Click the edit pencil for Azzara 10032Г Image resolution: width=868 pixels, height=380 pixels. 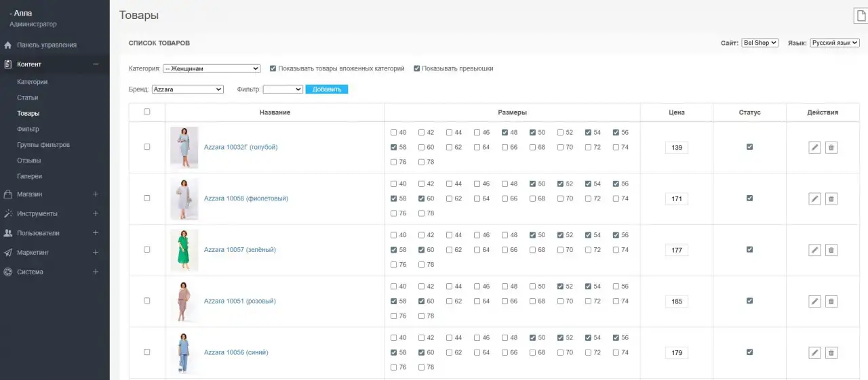[x=814, y=147]
